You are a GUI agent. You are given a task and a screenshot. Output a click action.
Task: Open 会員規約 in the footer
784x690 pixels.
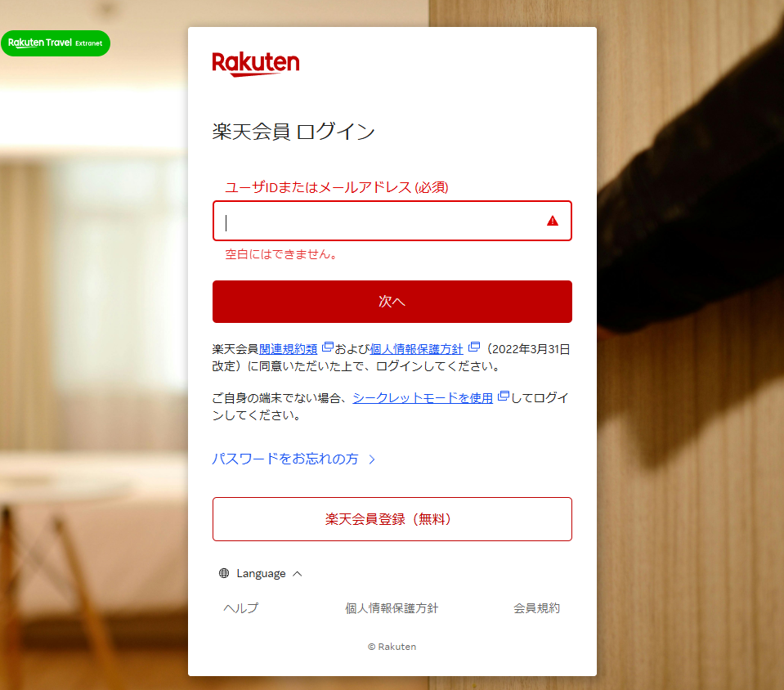pos(536,608)
